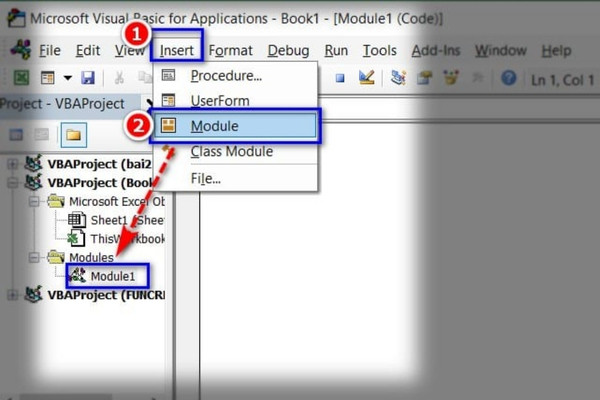Viewport: 600px width, 400px height.
Task: Select ThisWorkbook in the project tree
Action: (x=116, y=239)
